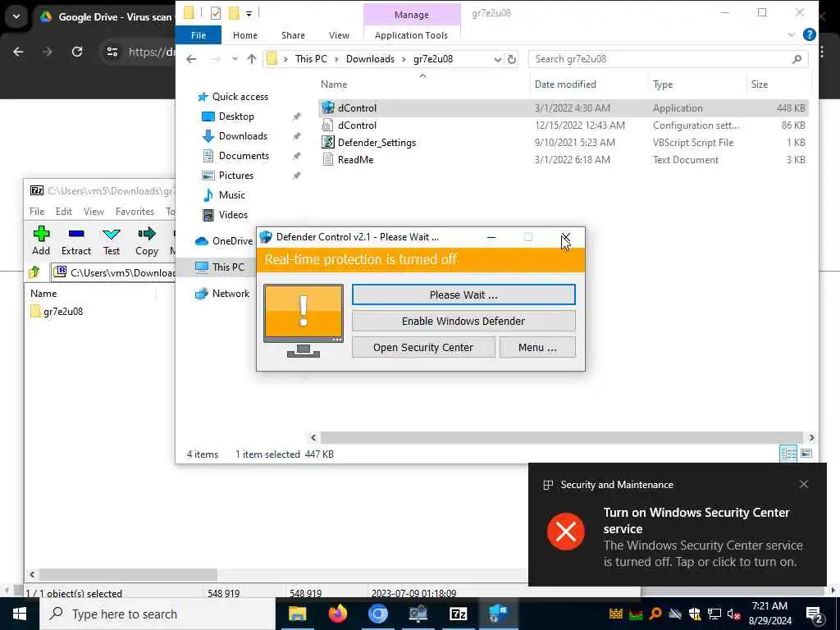The height and width of the screenshot is (630, 840).
Task: Open the Home ribbon tab
Action: (245, 35)
